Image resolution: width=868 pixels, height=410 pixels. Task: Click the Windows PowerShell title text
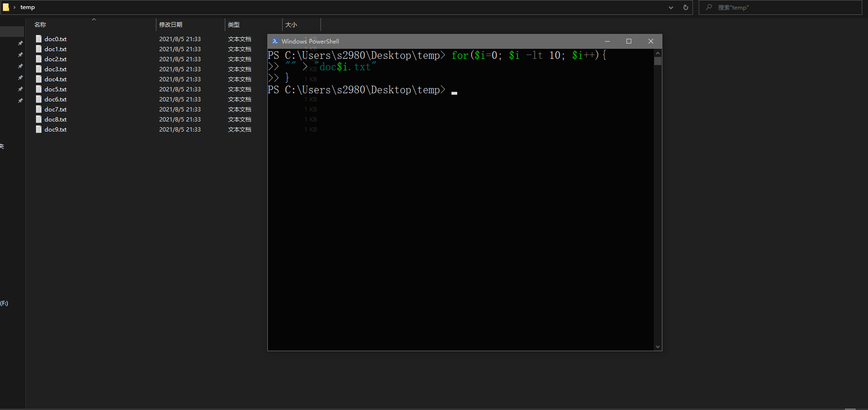tap(310, 42)
